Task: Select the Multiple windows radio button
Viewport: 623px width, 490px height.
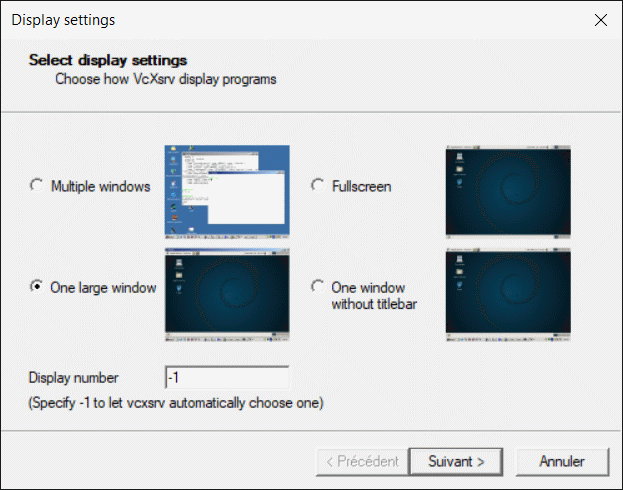Action: click(37, 186)
